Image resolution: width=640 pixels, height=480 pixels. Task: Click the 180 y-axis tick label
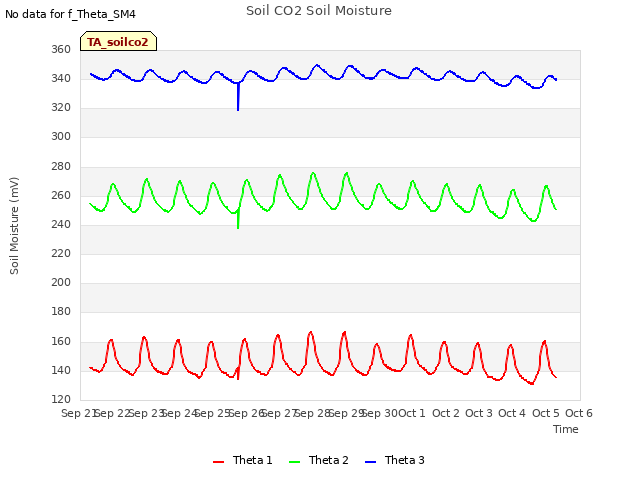tap(61, 311)
